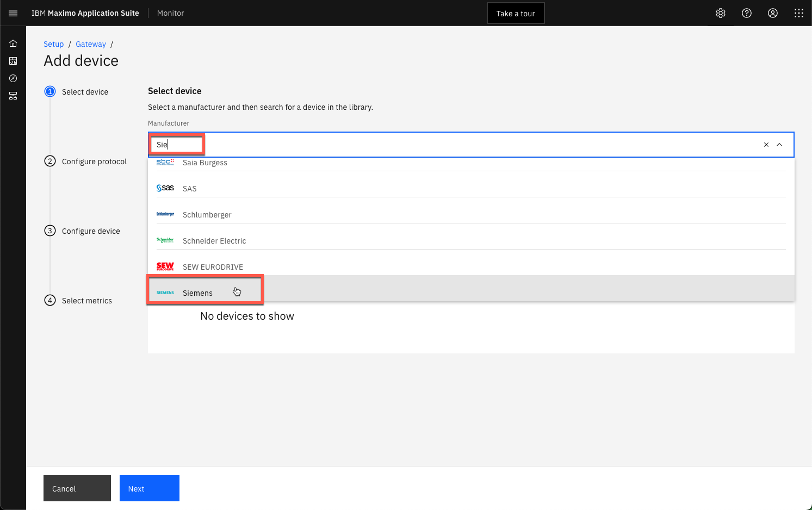The height and width of the screenshot is (510, 812).
Task: Click the 'Add device' page heading
Action: [81, 61]
